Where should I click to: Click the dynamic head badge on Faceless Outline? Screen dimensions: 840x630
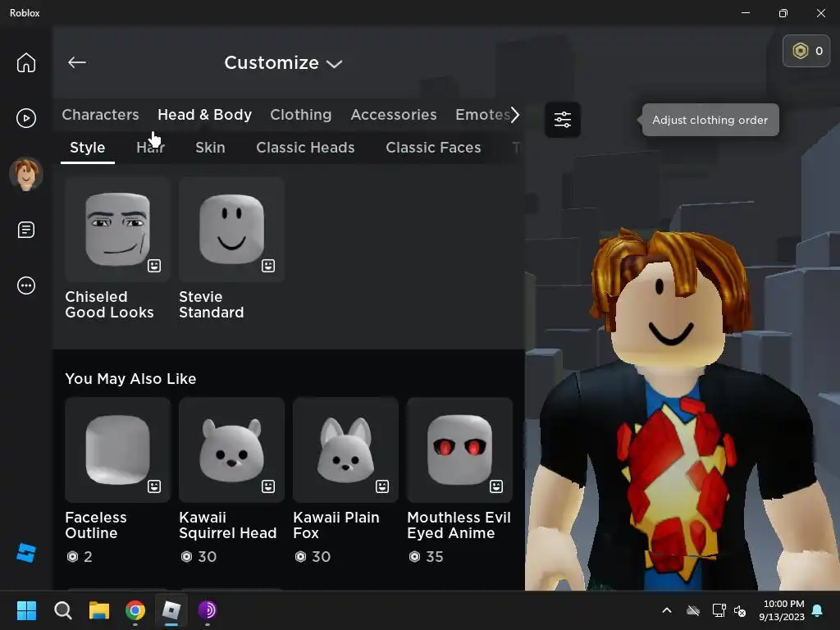[154, 486]
